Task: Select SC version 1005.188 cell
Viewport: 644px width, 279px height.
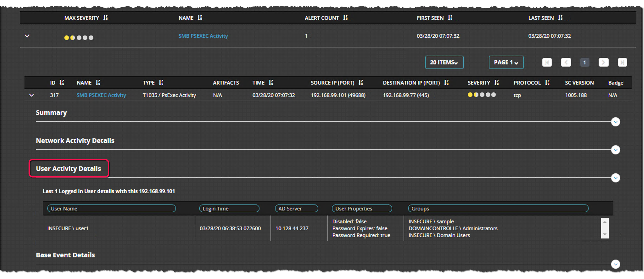Action: pyautogui.click(x=576, y=95)
